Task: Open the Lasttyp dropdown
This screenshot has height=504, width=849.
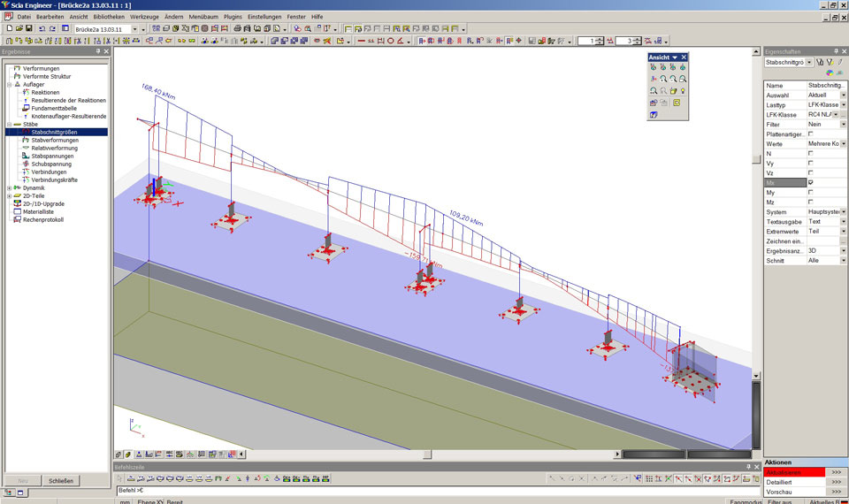Action: coord(843,104)
